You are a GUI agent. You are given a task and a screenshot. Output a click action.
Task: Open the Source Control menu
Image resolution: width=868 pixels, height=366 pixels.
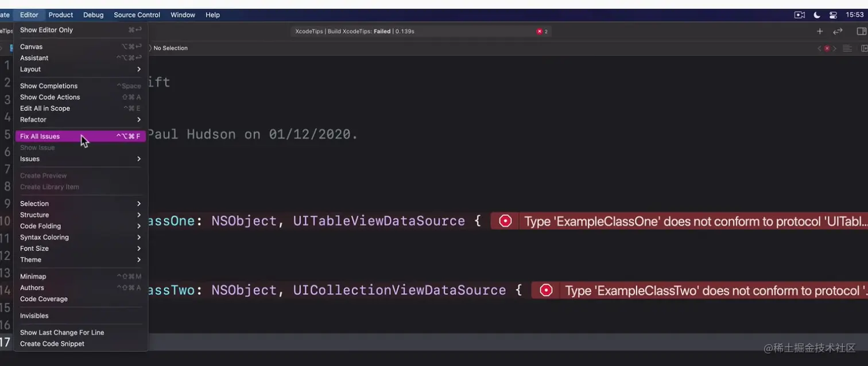pos(137,15)
